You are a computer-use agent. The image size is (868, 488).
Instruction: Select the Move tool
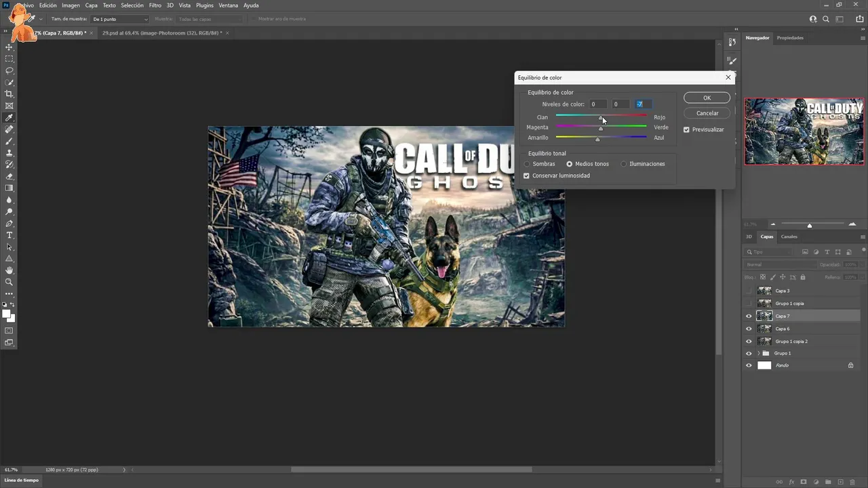[9, 47]
